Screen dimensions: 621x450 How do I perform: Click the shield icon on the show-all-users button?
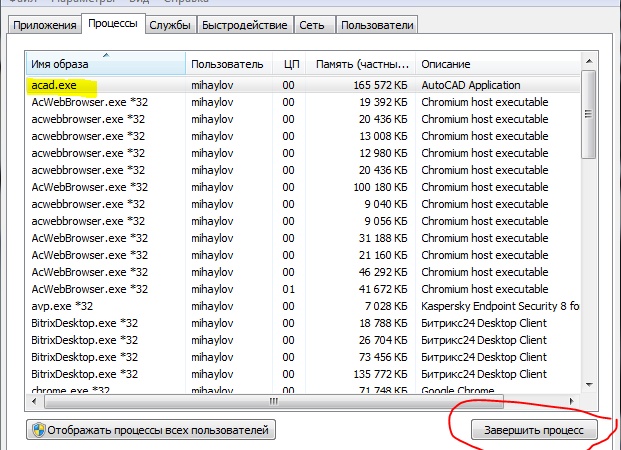(39, 430)
